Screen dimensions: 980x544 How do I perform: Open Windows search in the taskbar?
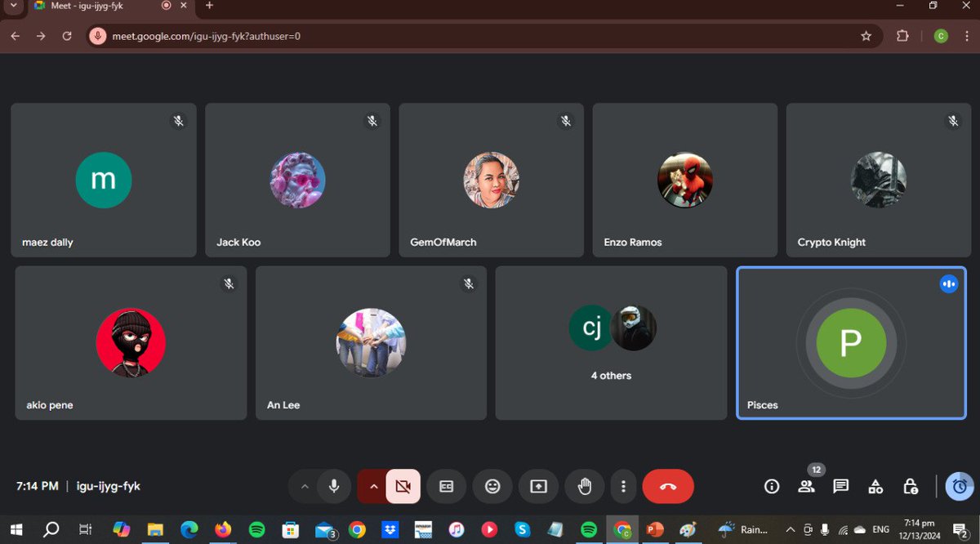51,529
